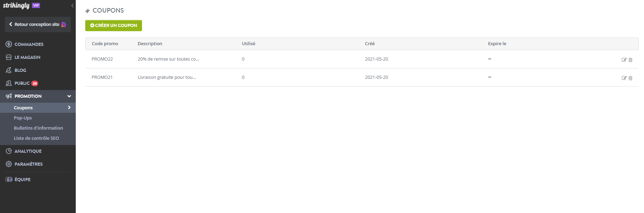
Task: Click the Créer un coupon button
Action: pos(114,26)
